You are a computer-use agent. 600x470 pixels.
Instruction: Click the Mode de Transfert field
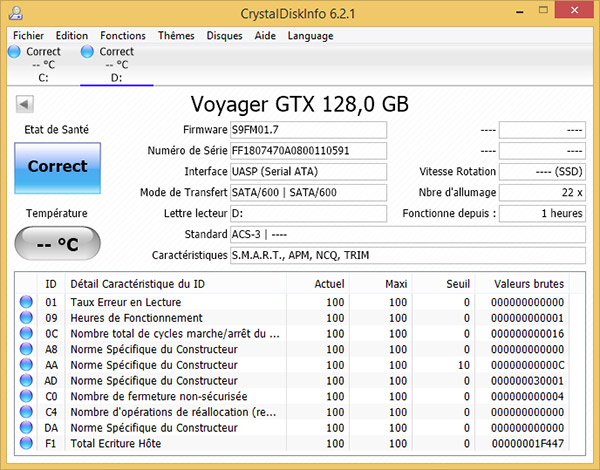click(x=308, y=193)
